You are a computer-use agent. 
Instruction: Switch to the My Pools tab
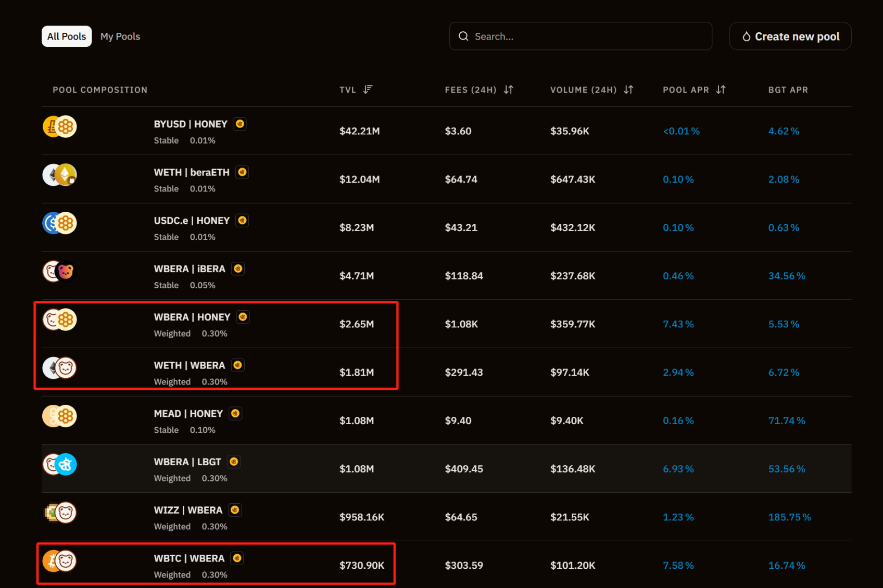120,36
